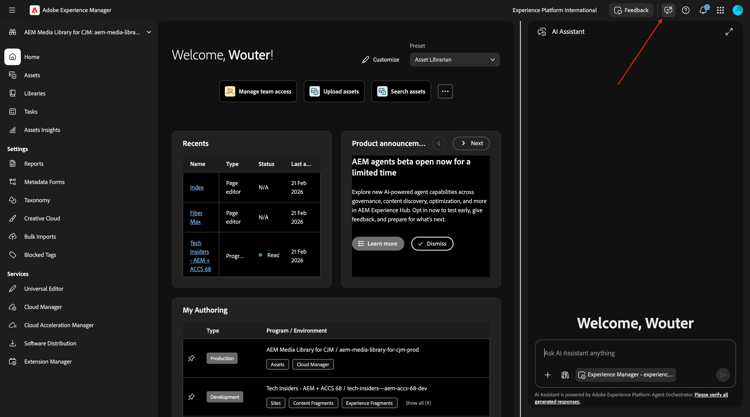
Task: Open the notifications bell
Action: coord(703,10)
